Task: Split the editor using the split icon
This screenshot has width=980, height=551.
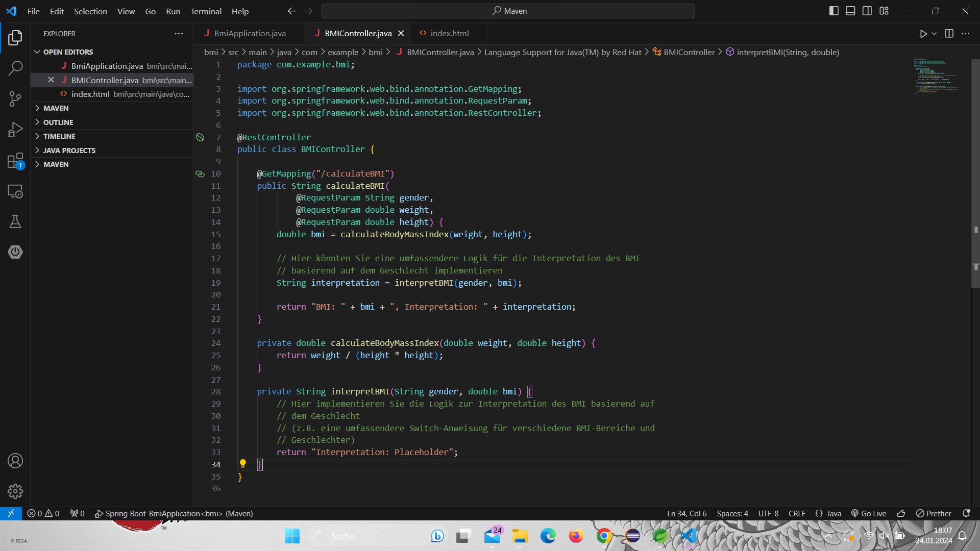Action: tap(949, 34)
